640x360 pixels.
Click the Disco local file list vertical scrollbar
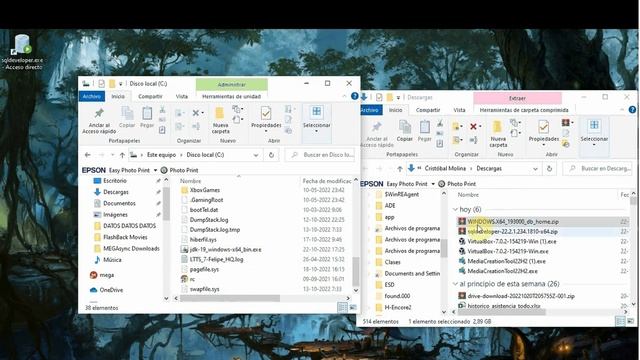[356, 271]
